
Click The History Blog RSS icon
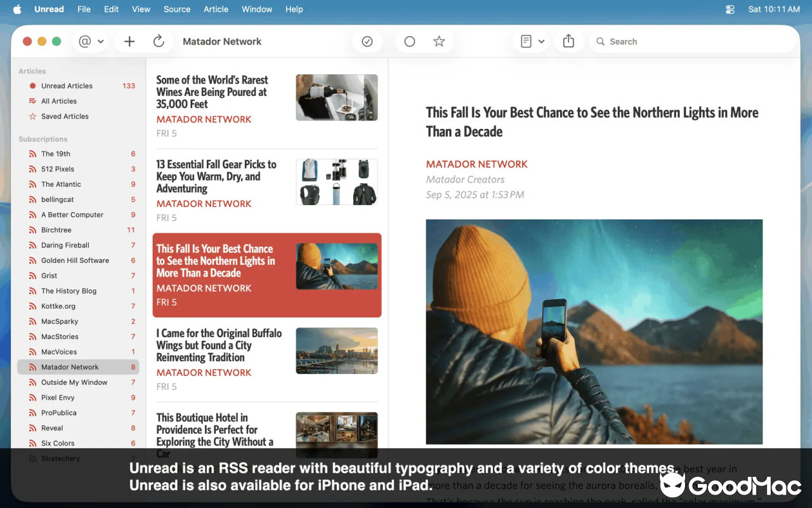32,291
